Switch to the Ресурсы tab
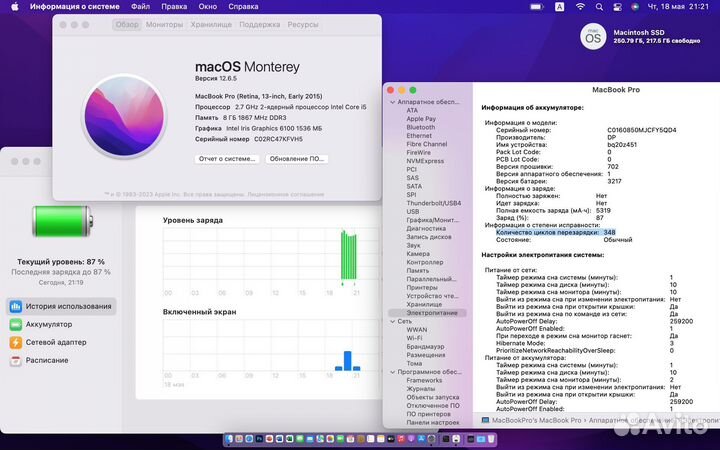The height and width of the screenshot is (450, 720). pos(303,24)
